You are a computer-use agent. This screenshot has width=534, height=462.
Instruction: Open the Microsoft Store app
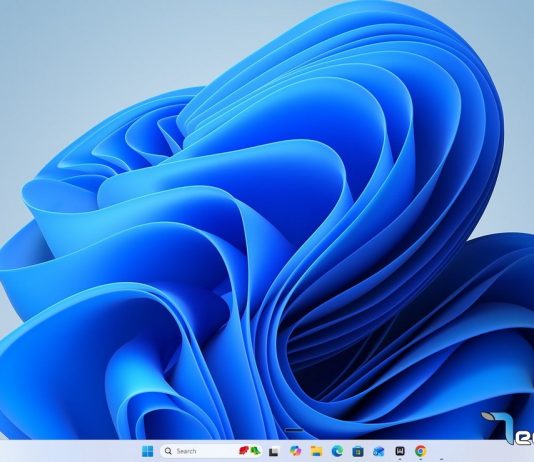pyautogui.click(x=358, y=451)
